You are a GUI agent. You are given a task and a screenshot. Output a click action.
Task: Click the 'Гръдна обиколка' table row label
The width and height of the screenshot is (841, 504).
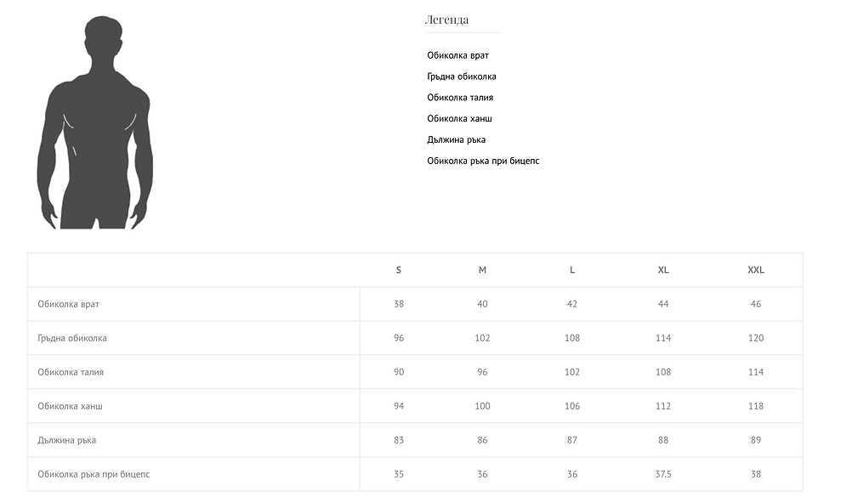point(72,338)
